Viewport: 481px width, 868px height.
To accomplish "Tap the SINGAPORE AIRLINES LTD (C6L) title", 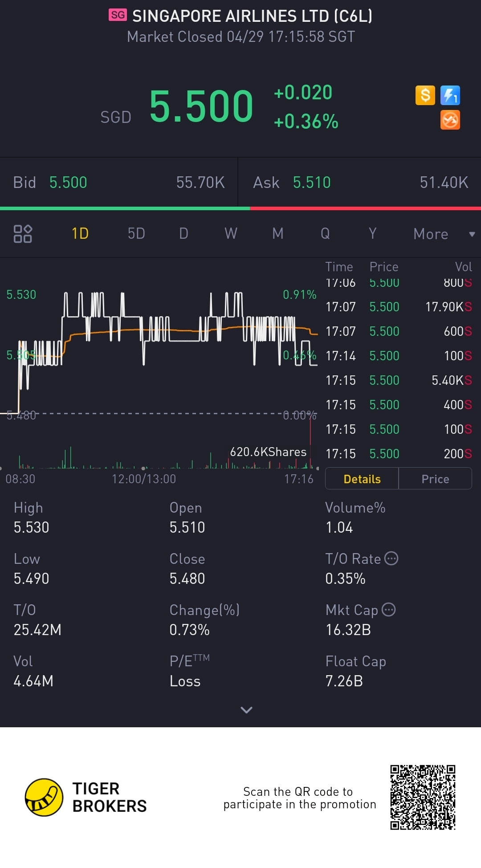I will pyautogui.click(x=252, y=16).
